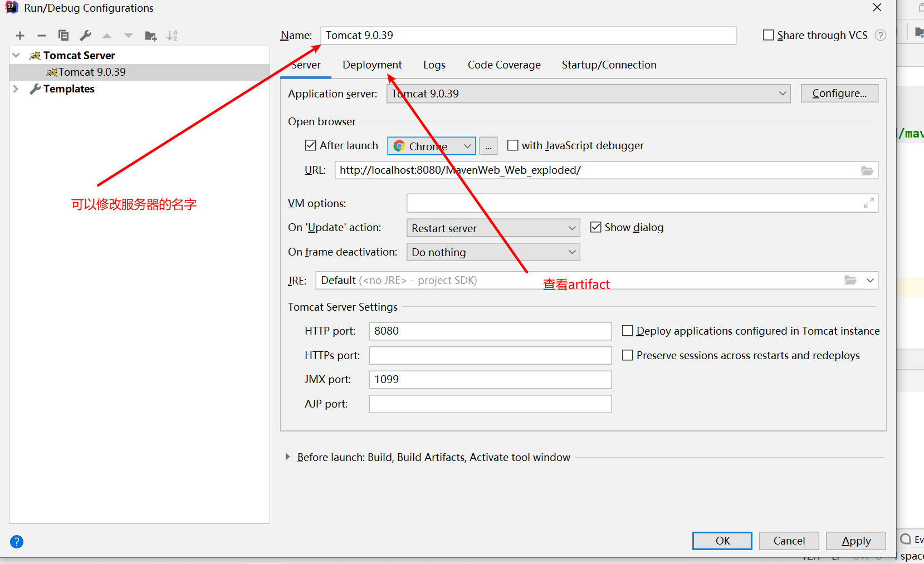
Task: Move configuration up with arrow icon
Action: pyautogui.click(x=107, y=36)
